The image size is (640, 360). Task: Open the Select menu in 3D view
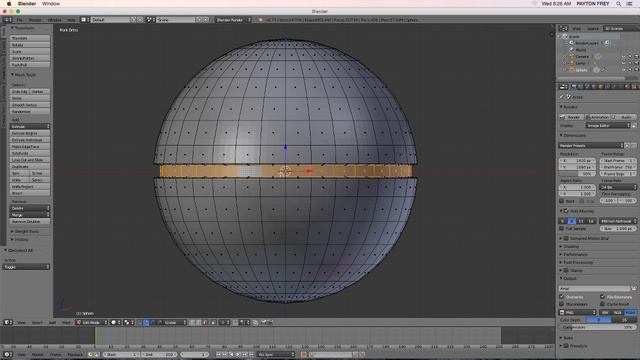(37, 322)
